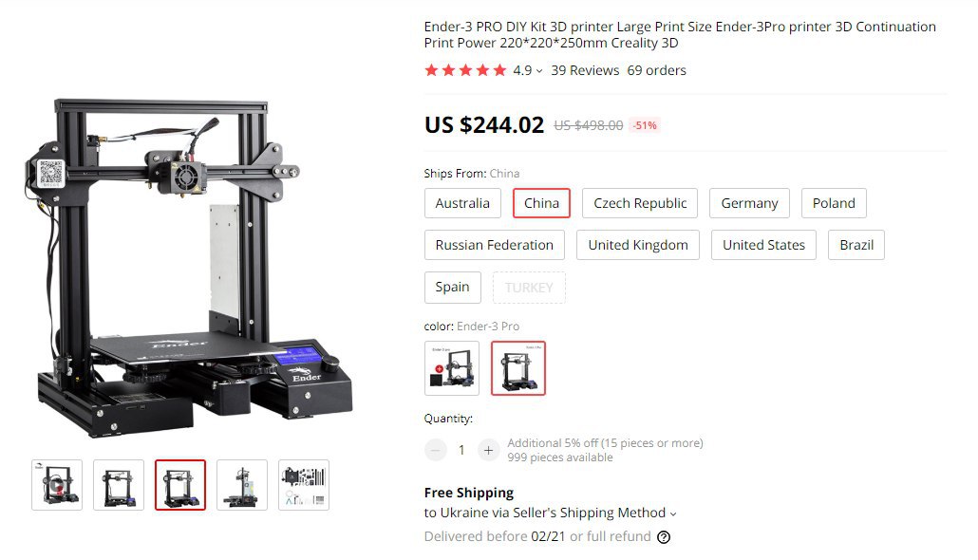Open the 39 Reviews link
978x560 pixels.
(585, 70)
